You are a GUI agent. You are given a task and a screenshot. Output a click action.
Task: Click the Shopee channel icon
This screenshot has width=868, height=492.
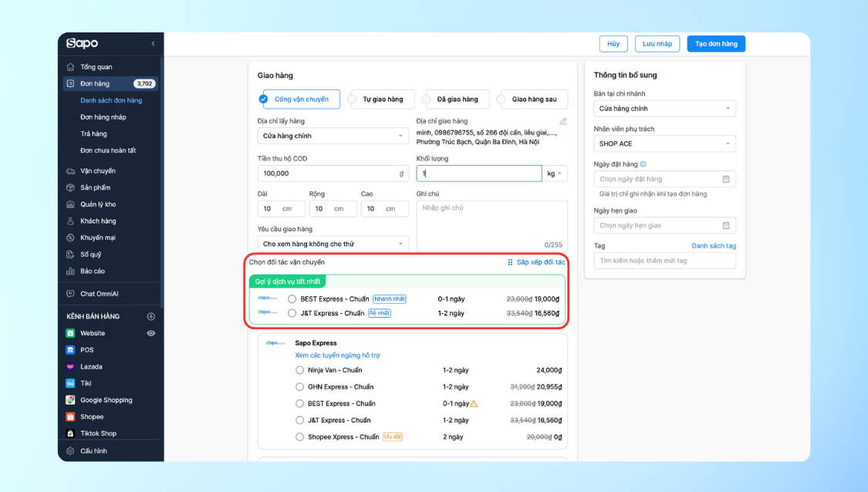70,416
